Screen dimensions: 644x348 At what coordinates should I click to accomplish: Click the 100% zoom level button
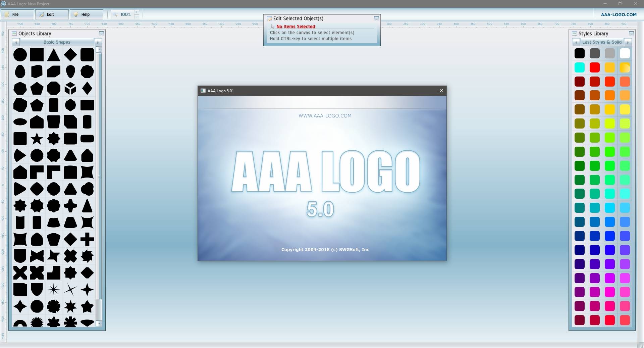click(x=123, y=14)
